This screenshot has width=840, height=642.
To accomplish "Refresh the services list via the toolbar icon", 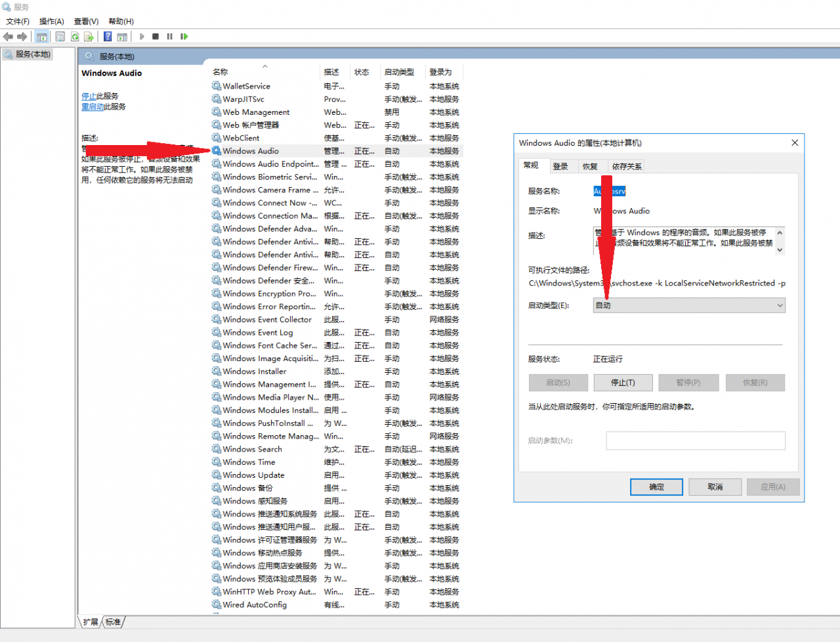I will pos(75,37).
